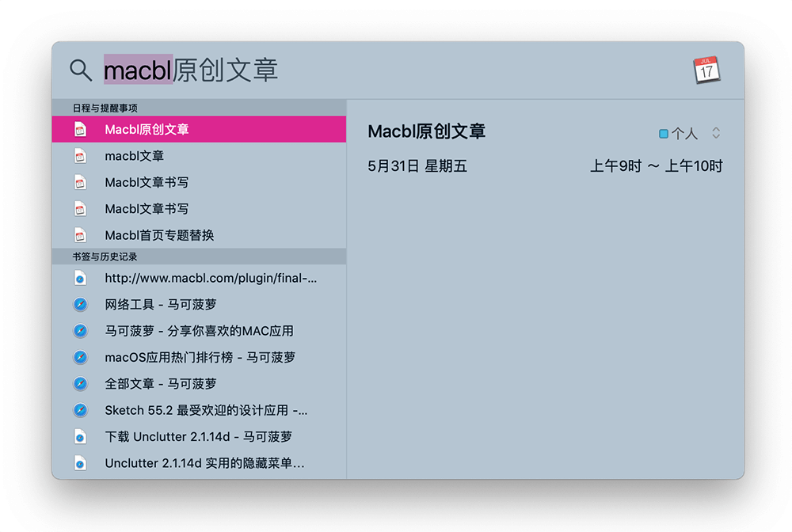Click the Safari icon beside '网络工具 - 马可菠萝'
792x532 pixels.
pyautogui.click(x=80, y=304)
